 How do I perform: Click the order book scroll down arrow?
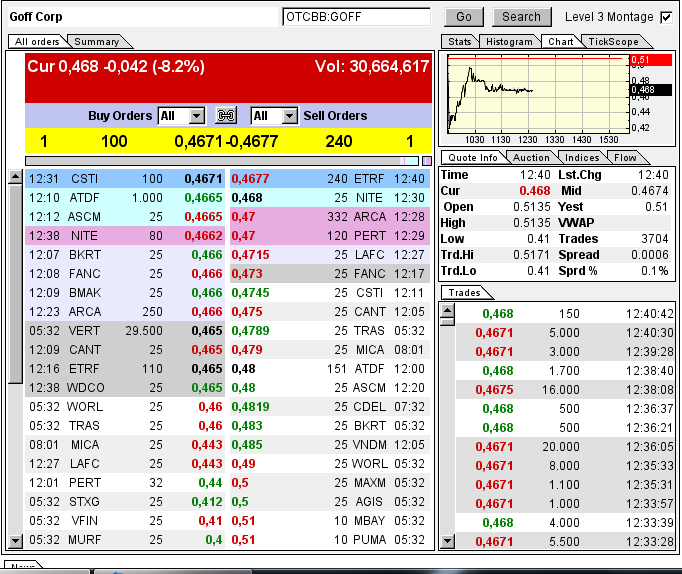[15, 541]
